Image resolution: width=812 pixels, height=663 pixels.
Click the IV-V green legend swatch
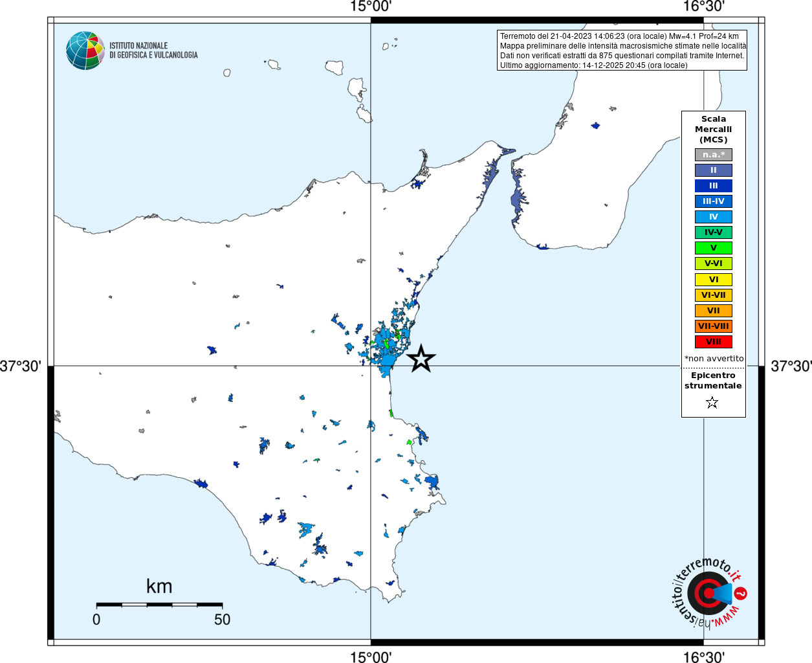713,232
